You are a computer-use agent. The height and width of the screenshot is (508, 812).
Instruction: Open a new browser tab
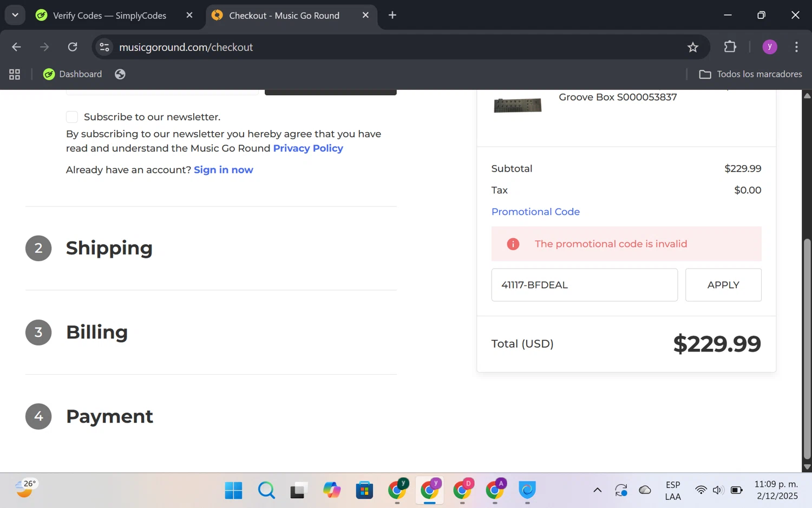click(x=392, y=15)
